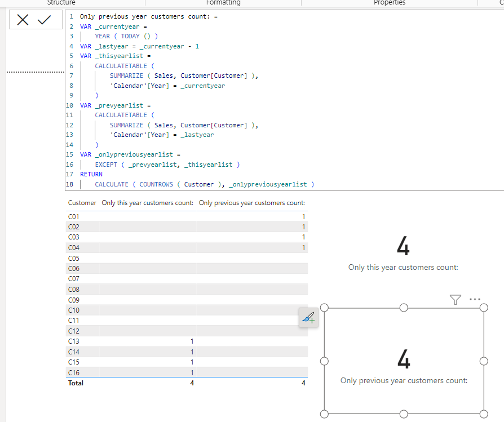504x422 pixels.
Task: Select the Structure ribbon group label
Action: (61, 3)
